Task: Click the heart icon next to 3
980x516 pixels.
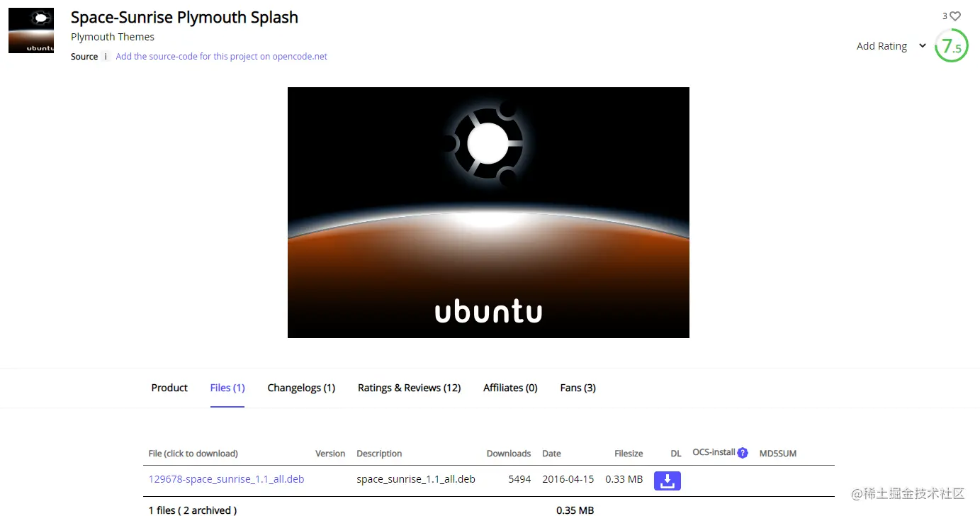Action: click(955, 16)
